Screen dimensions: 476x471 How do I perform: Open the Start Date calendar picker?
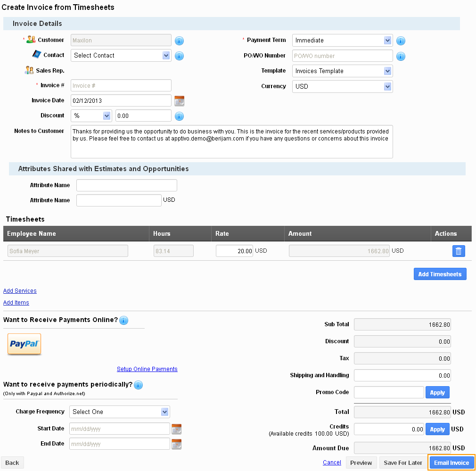pos(177,428)
